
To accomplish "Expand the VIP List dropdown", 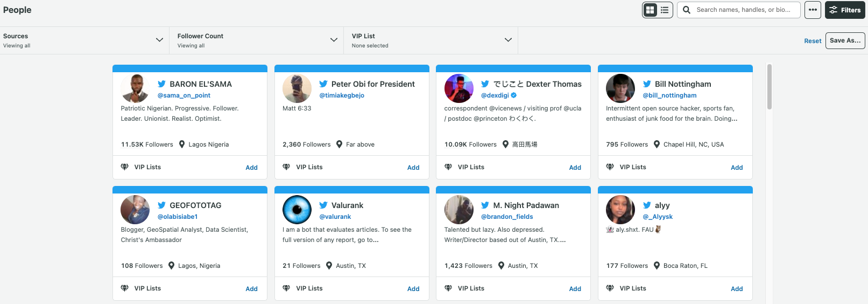I will [508, 40].
